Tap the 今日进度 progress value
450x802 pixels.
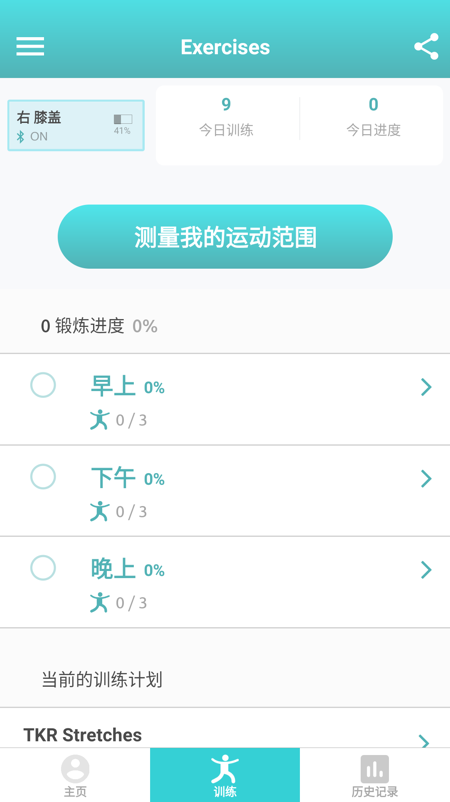point(373,104)
